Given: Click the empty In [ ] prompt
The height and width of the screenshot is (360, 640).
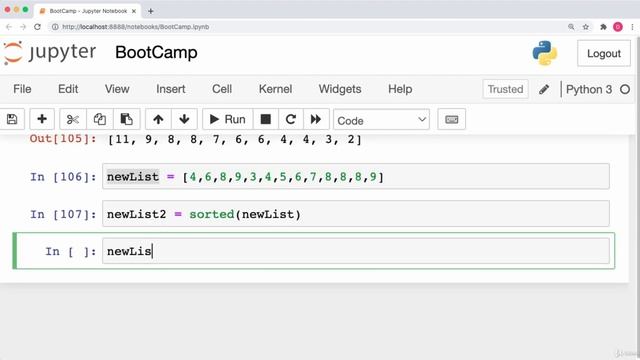Looking at the screenshot, I should click(x=71, y=251).
